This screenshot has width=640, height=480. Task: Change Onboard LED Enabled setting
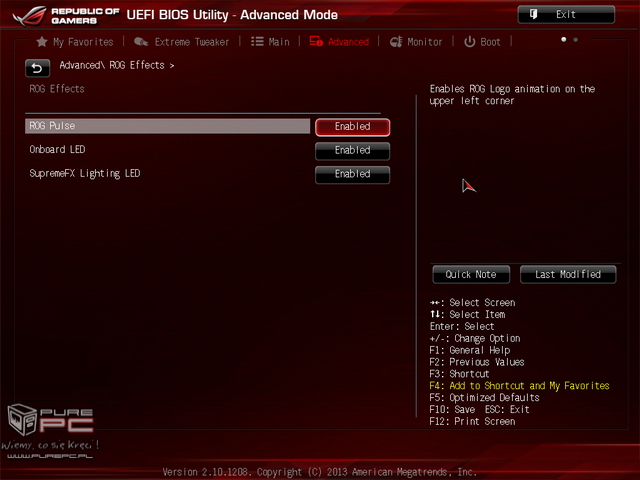[x=353, y=151]
